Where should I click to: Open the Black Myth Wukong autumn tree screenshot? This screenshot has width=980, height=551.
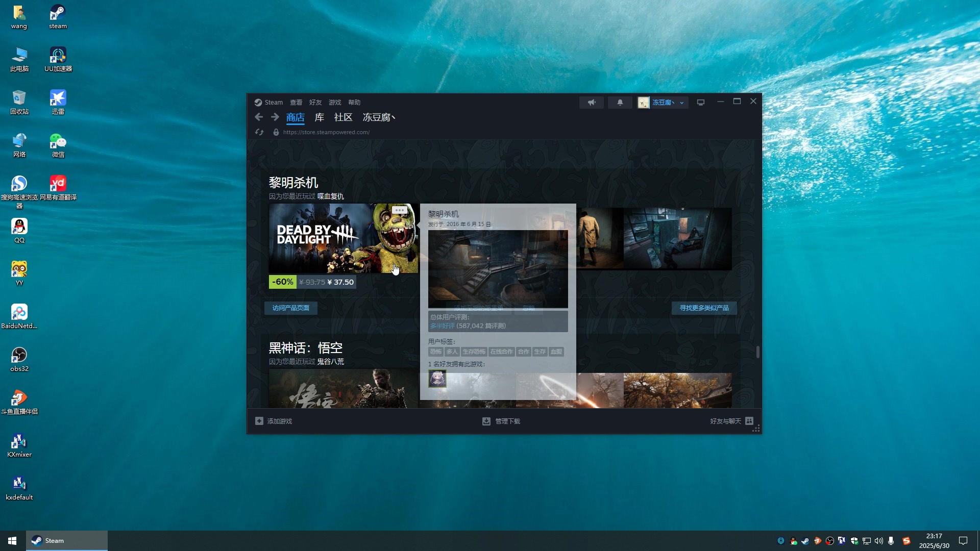pyautogui.click(x=678, y=391)
